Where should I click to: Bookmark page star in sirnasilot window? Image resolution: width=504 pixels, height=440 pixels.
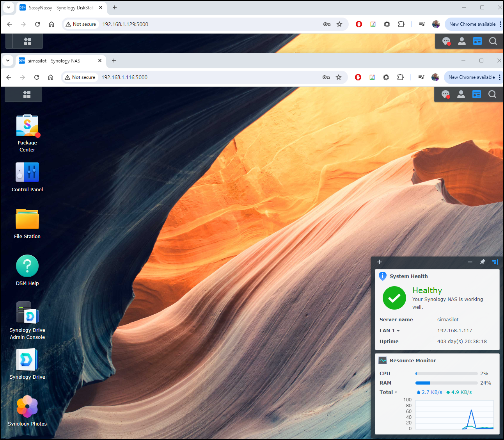(339, 77)
